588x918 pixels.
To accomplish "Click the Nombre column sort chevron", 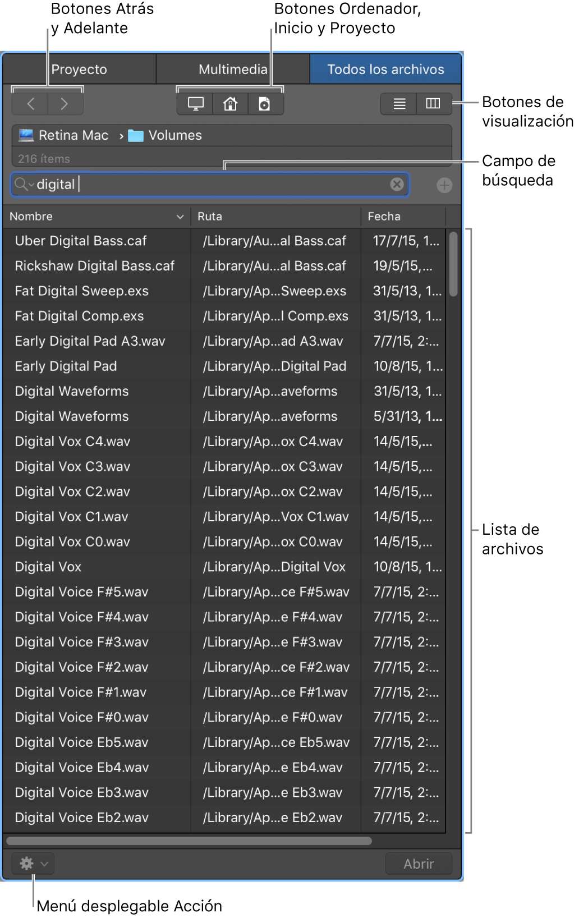I will 180,217.
